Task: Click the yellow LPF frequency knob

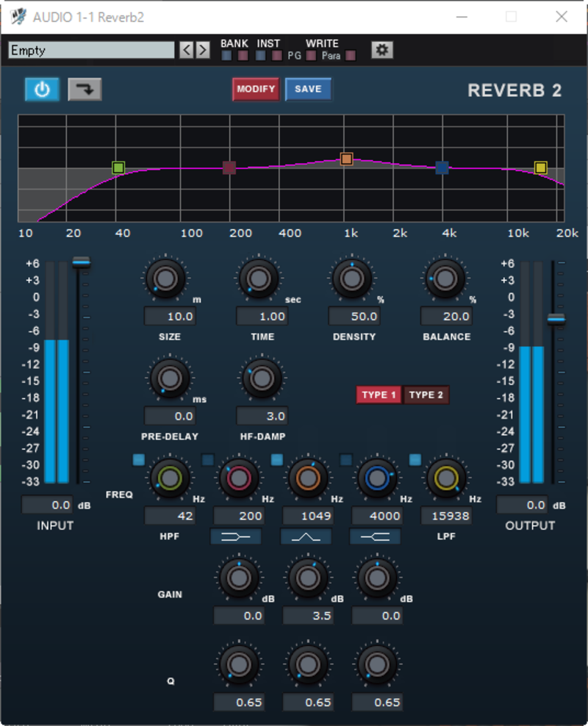Action: point(446,478)
